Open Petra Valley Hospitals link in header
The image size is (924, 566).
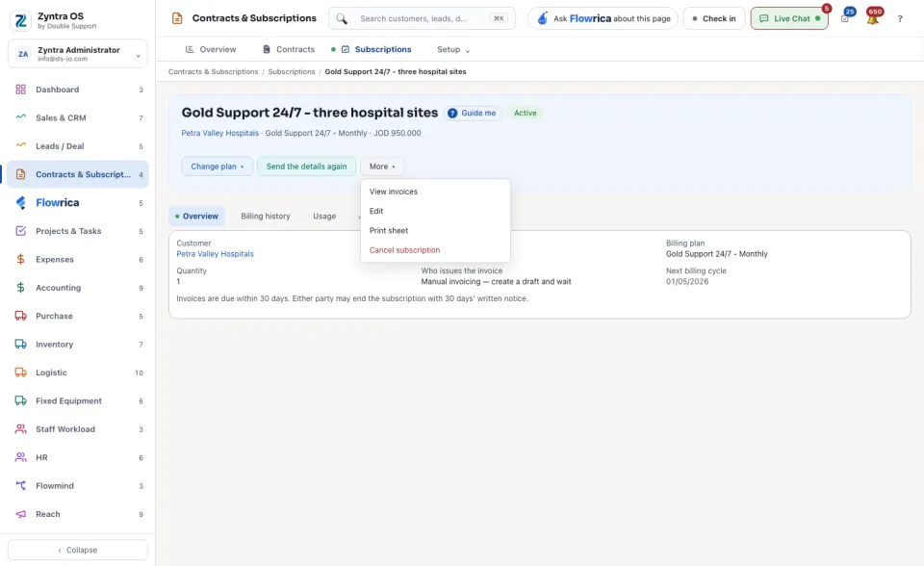219,133
